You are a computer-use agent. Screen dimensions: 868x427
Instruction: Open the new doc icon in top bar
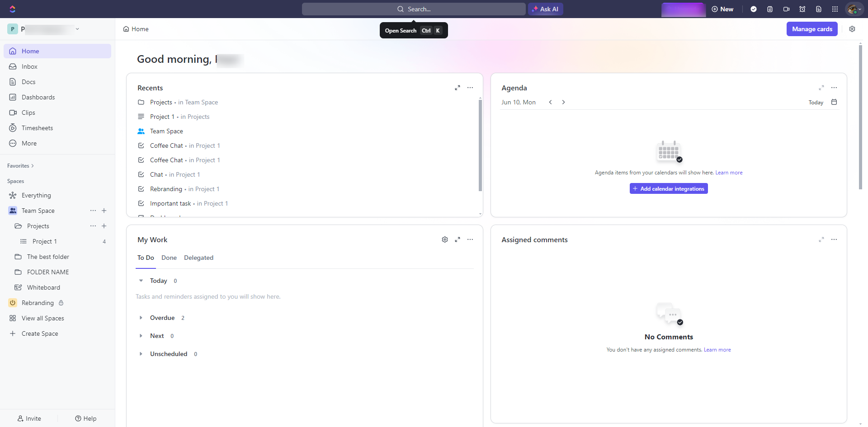(819, 9)
